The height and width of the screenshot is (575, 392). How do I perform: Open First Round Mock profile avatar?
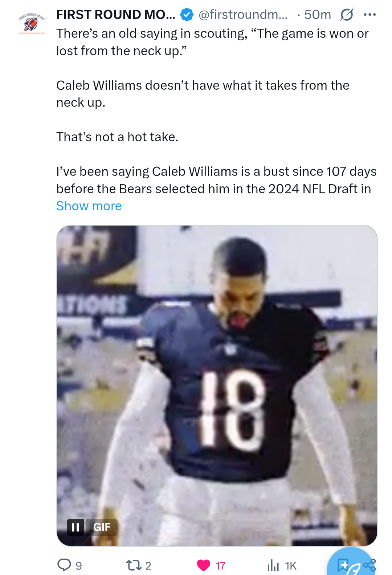[32, 23]
